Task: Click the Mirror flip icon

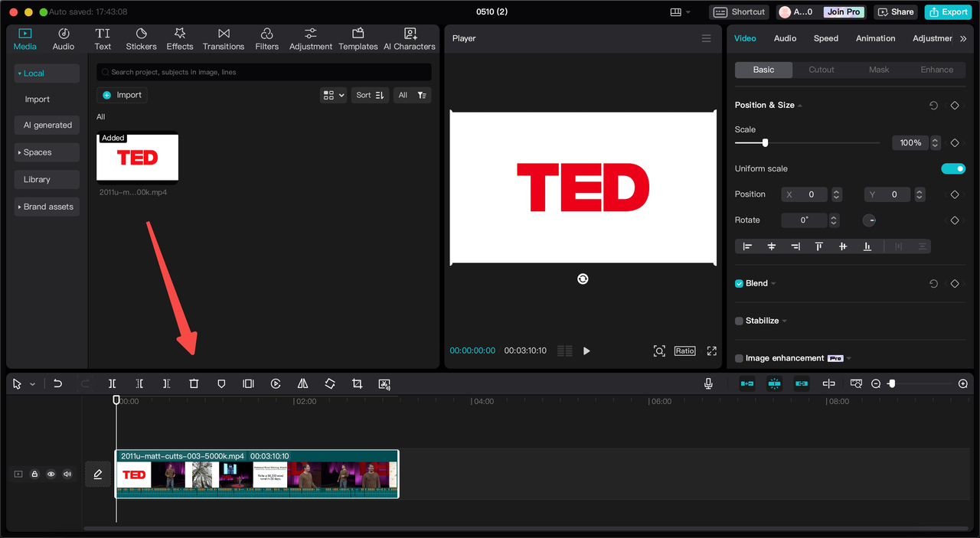Action: (302, 383)
